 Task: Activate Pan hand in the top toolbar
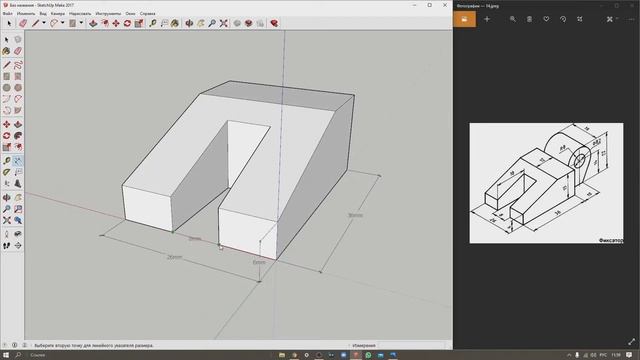201,23
